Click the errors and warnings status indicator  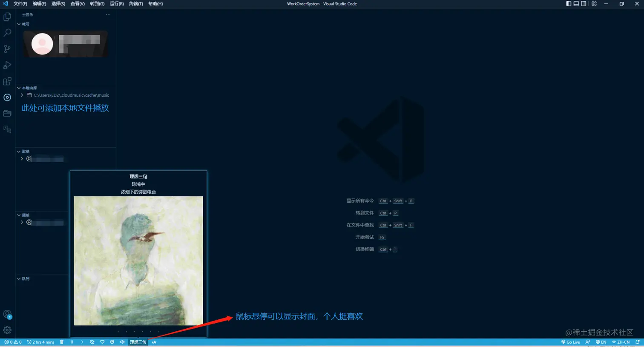click(13, 342)
